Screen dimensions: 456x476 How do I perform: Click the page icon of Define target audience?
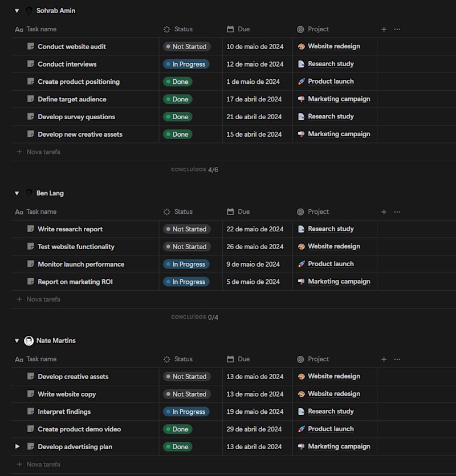(x=31, y=99)
